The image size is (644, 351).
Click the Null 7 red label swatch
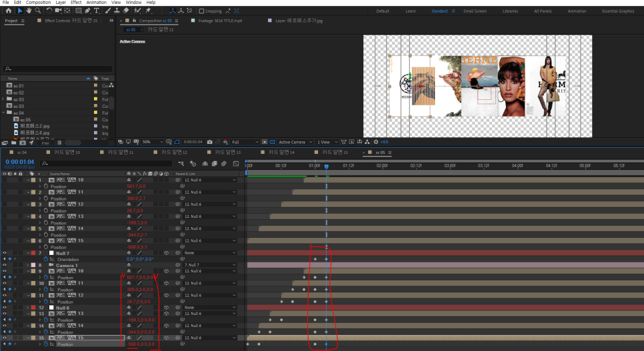point(33,253)
